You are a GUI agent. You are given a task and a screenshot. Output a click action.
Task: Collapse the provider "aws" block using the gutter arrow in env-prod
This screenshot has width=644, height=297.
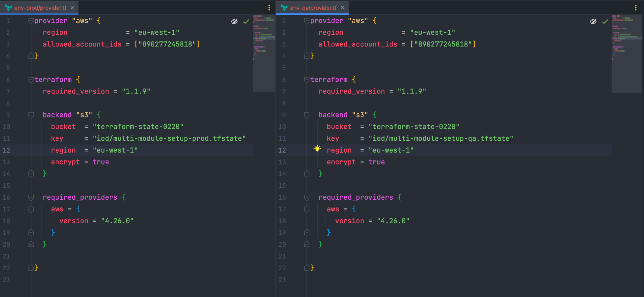click(x=31, y=20)
